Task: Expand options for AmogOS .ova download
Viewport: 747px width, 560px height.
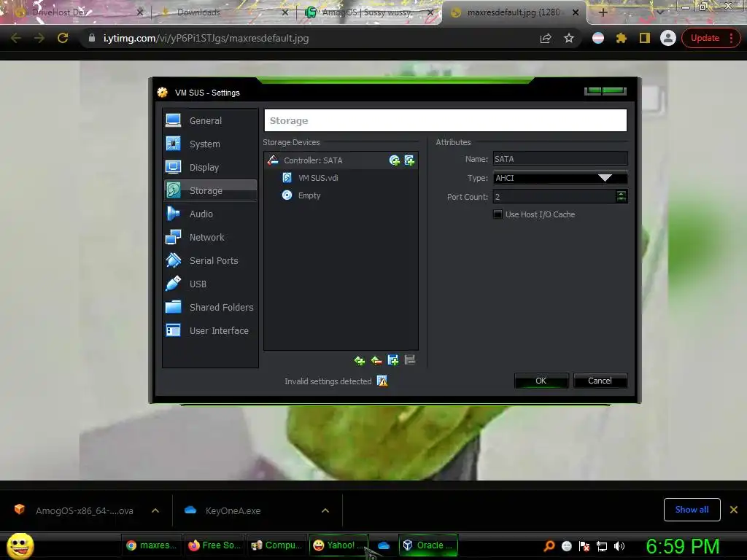Action: (155, 510)
